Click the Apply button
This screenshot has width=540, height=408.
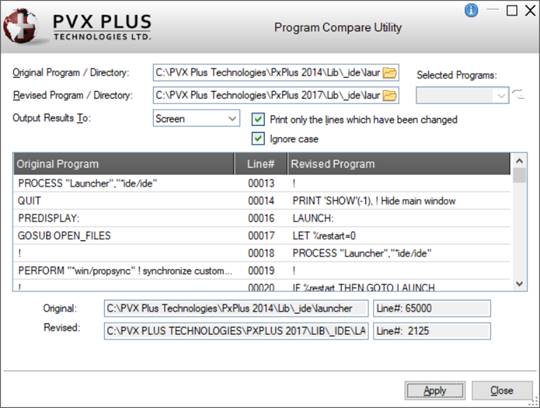pos(435,391)
